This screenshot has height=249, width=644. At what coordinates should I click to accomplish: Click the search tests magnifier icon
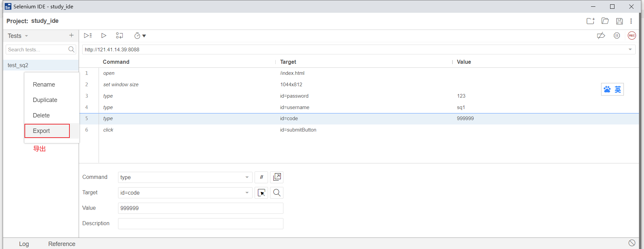pos(71,50)
